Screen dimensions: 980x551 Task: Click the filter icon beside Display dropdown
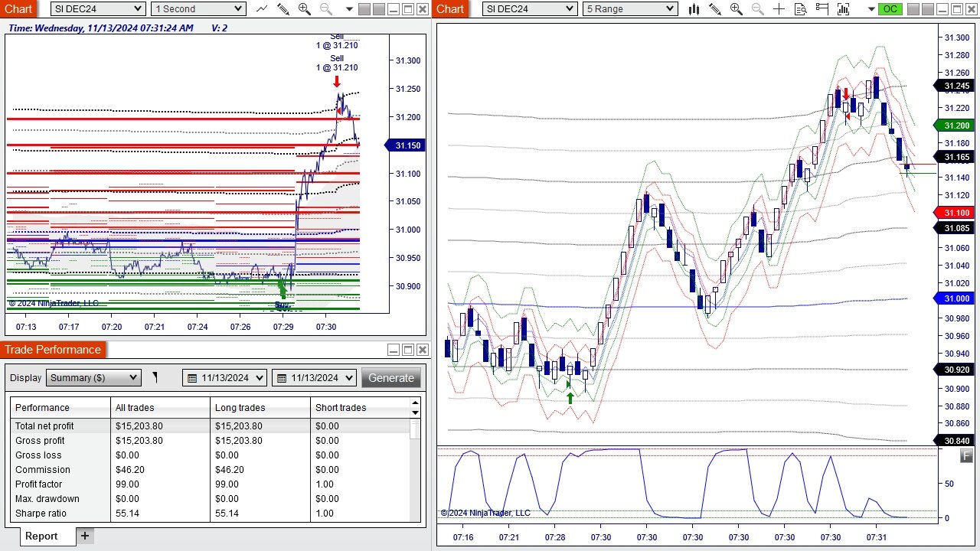coord(155,377)
